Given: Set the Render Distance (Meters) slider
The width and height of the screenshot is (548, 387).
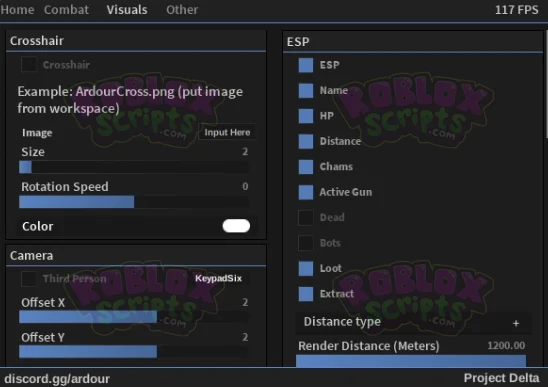Looking at the screenshot, I should 411,361.
